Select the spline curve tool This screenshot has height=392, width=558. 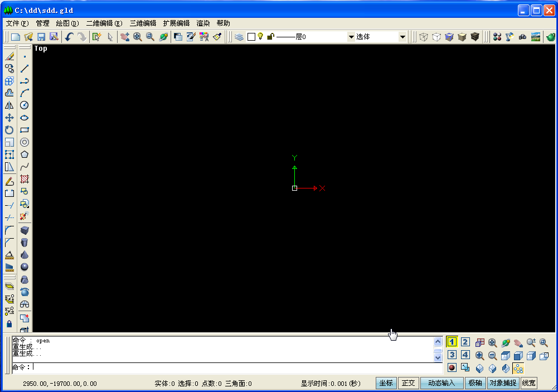click(25, 167)
